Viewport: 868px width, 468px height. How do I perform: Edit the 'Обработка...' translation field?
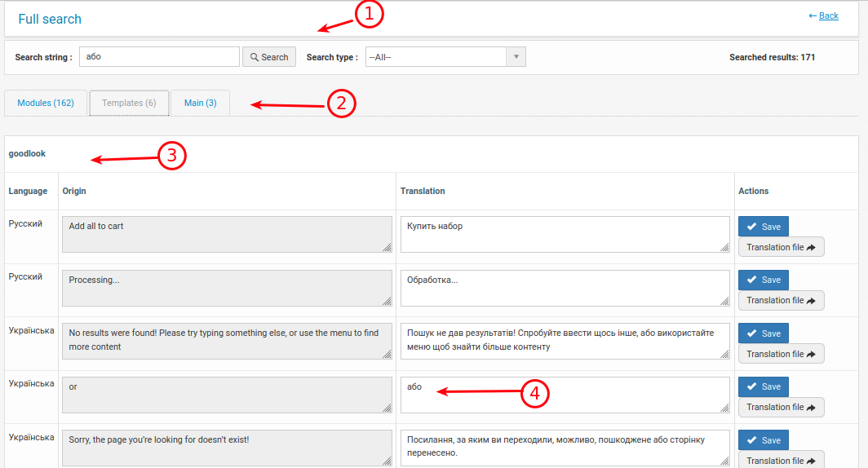[565, 288]
